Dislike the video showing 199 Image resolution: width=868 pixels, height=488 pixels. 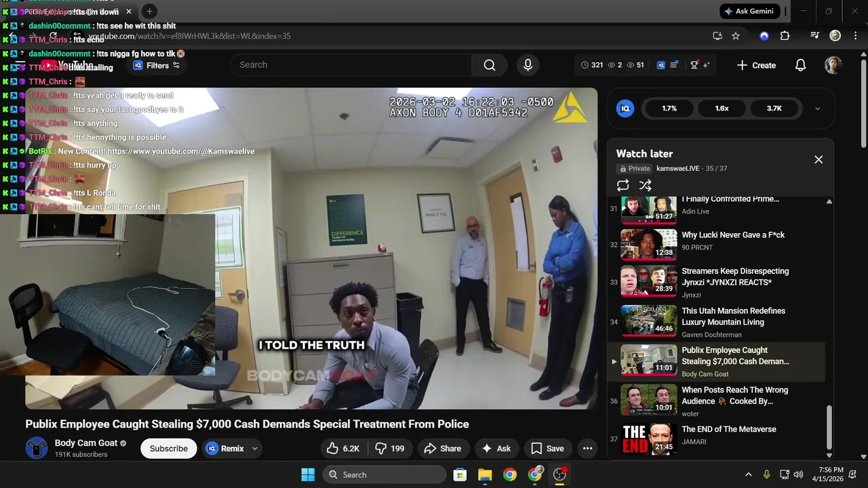point(390,448)
